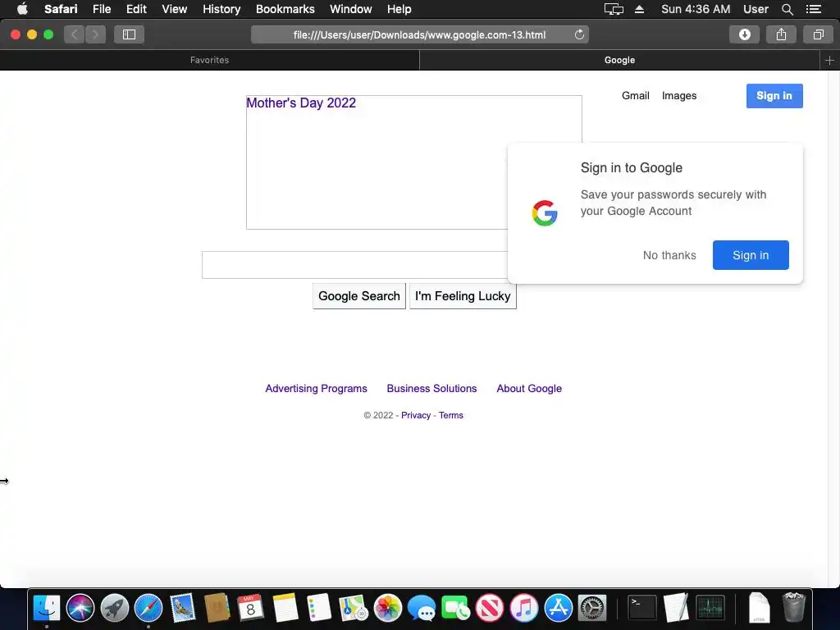Screen dimensions: 840x630
Task: Add a new tab with the plus button
Action: (x=829, y=61)
